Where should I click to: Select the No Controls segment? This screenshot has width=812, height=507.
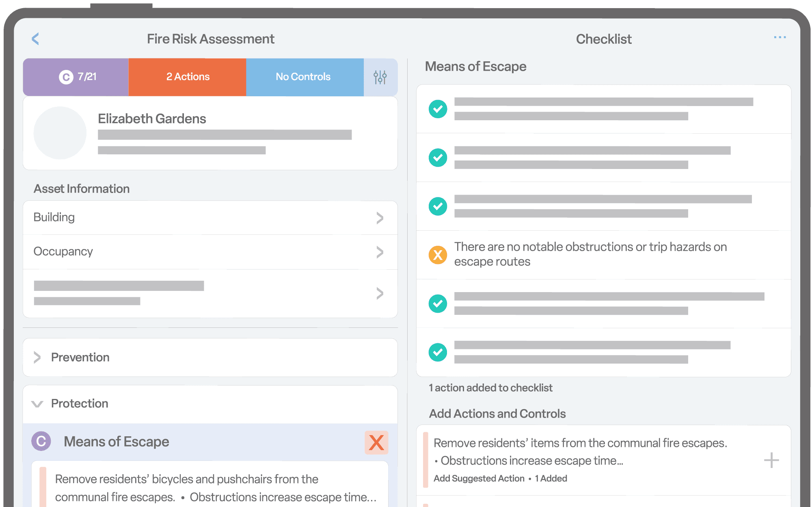303,77
